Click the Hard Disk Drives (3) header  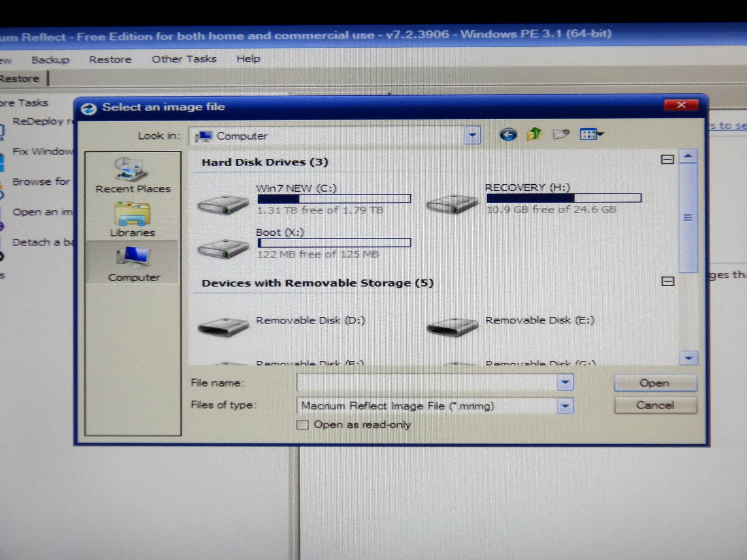pyautogui.click(x=265, y=162)
